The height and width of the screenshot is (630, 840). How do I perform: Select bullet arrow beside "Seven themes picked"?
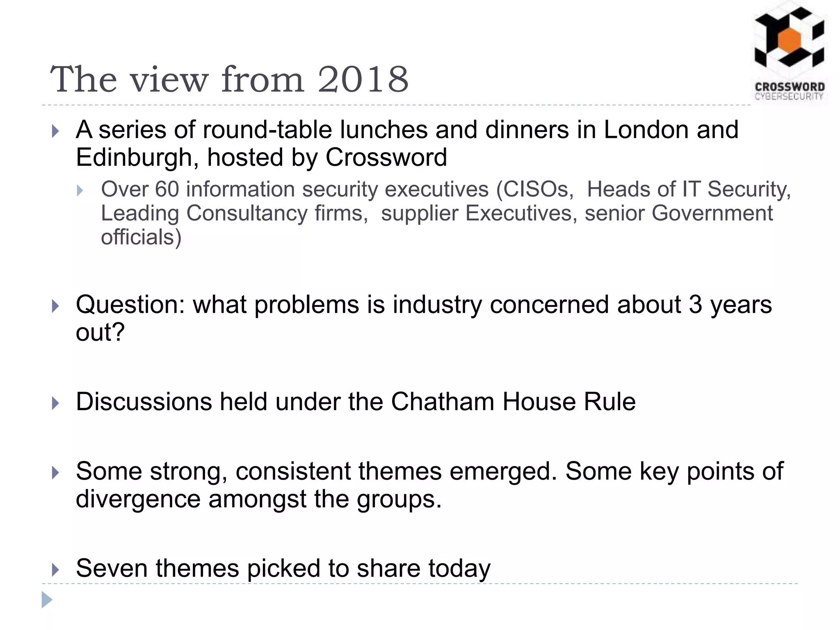pos(55,569)
